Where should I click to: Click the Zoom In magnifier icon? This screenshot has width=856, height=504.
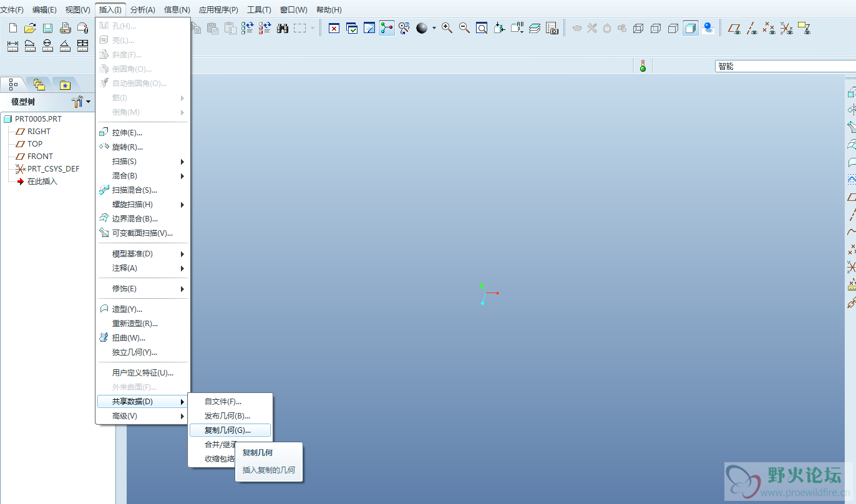(x=447, y=28)
